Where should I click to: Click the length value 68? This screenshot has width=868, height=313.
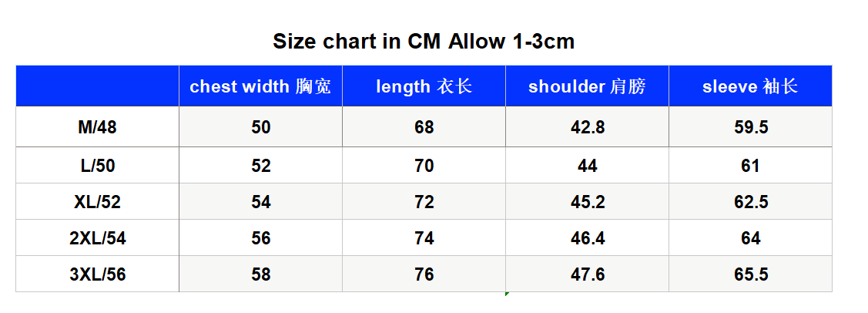click(x=424, y=127)
